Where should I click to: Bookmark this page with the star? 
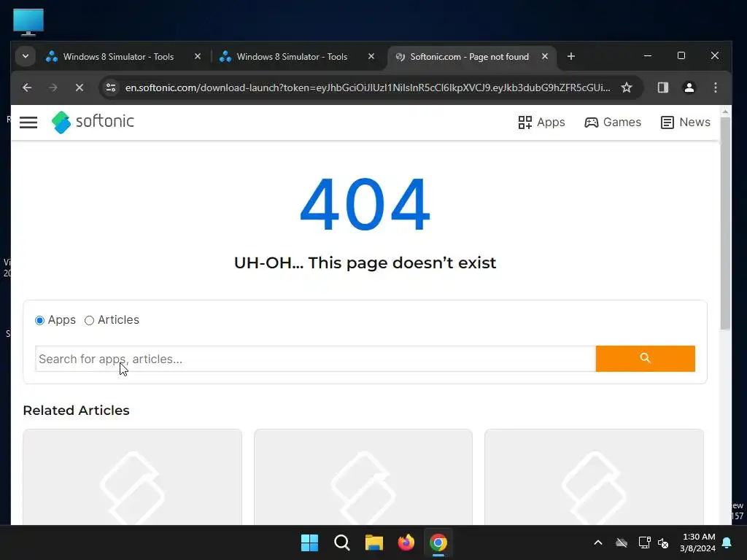click(627, 87)
